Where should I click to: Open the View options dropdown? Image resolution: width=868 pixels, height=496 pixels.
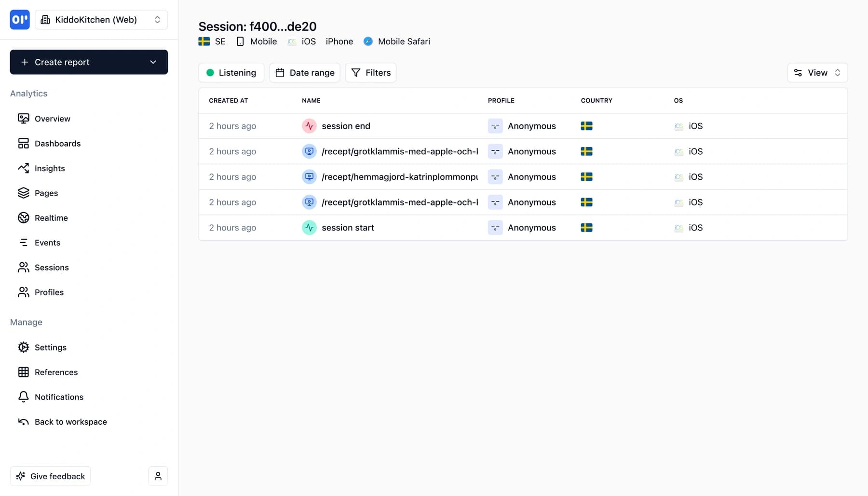click(817, 72)
